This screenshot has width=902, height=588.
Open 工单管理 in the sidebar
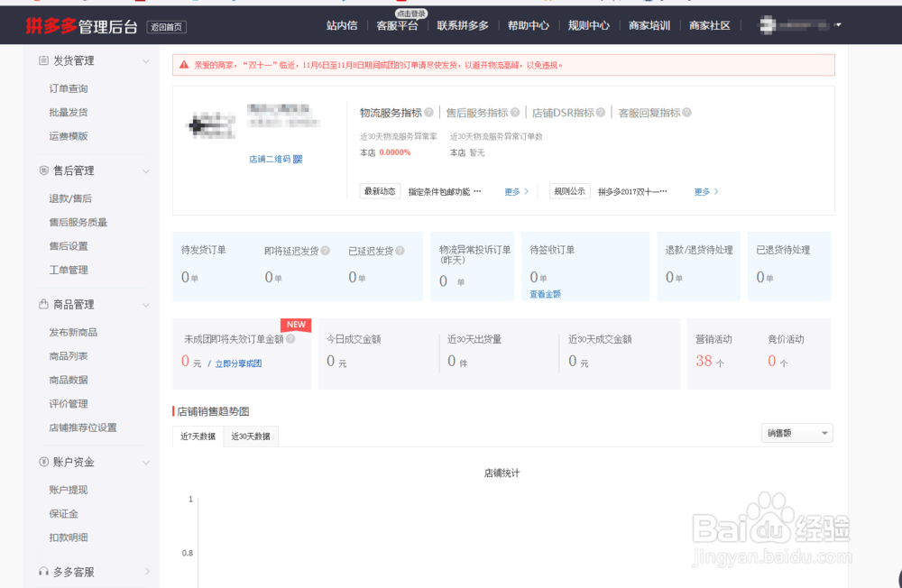point(69,270)
